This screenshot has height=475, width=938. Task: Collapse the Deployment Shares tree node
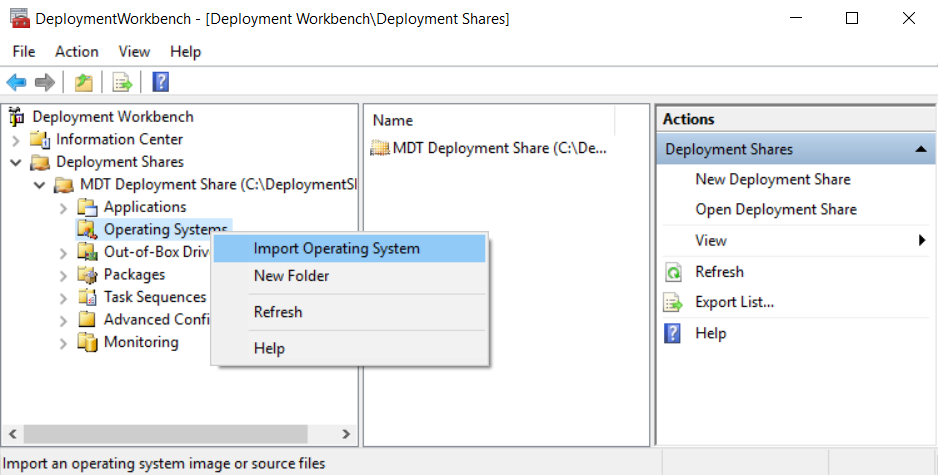[16, 162]
